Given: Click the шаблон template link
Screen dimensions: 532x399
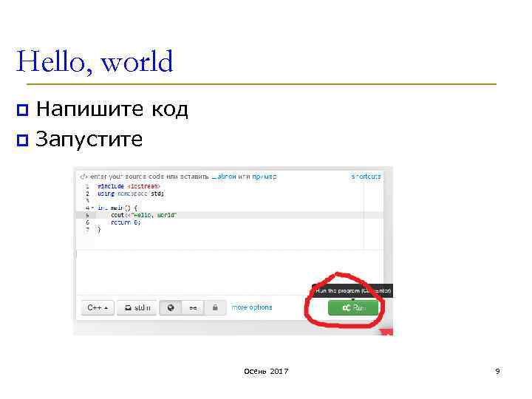Looking at the screenshot, I should coord(224,177).
